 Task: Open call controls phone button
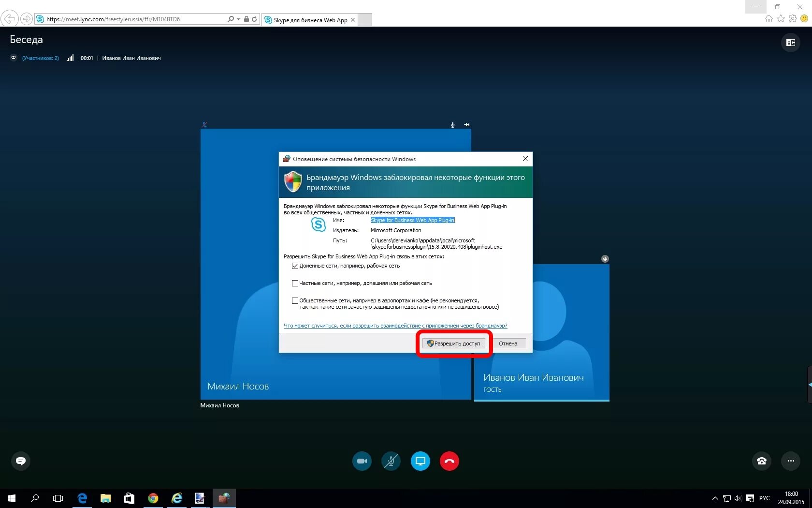click(762, 461)
